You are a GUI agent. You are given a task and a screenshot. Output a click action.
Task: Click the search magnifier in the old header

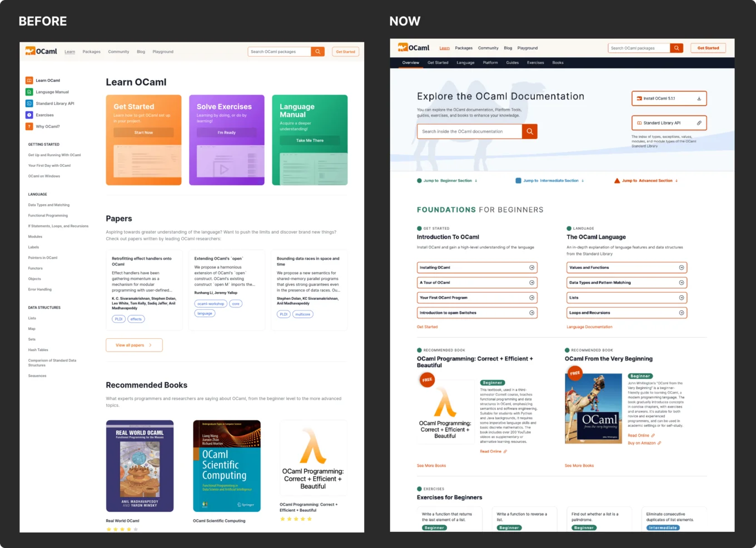click(x=317, y=51)
